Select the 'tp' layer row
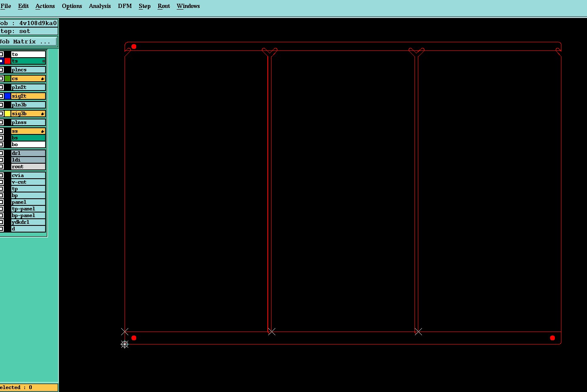Viewport: 587px width, 392px height. 28,189
